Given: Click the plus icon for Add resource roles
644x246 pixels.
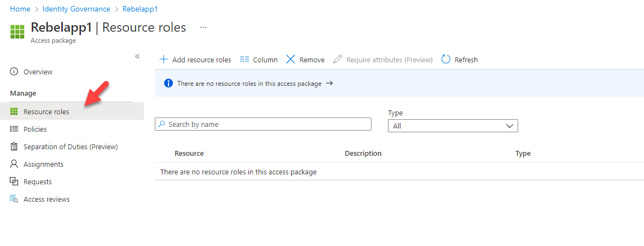Looking at the screenshot, I should coord(164,60).
